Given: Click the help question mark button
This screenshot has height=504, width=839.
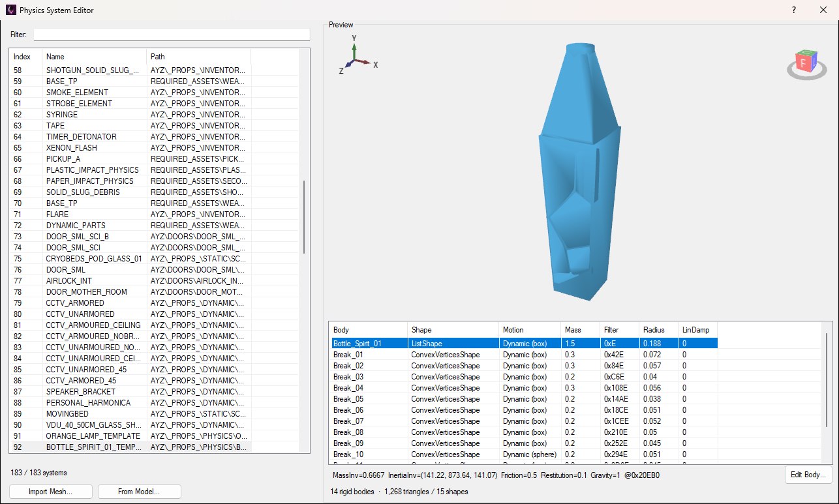Looking at the screenshot, I should [x=794, y=10].
